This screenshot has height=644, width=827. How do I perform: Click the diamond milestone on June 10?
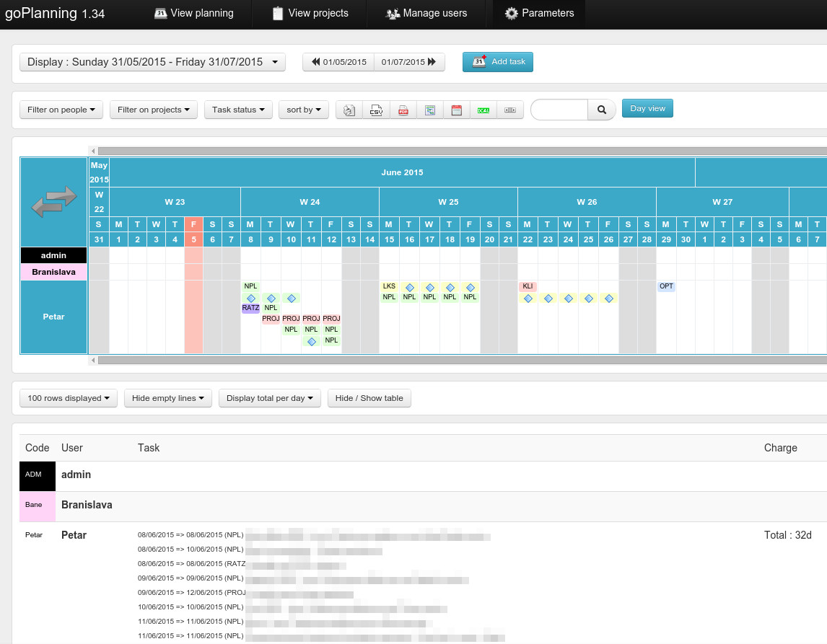click(x=291, y=299)
